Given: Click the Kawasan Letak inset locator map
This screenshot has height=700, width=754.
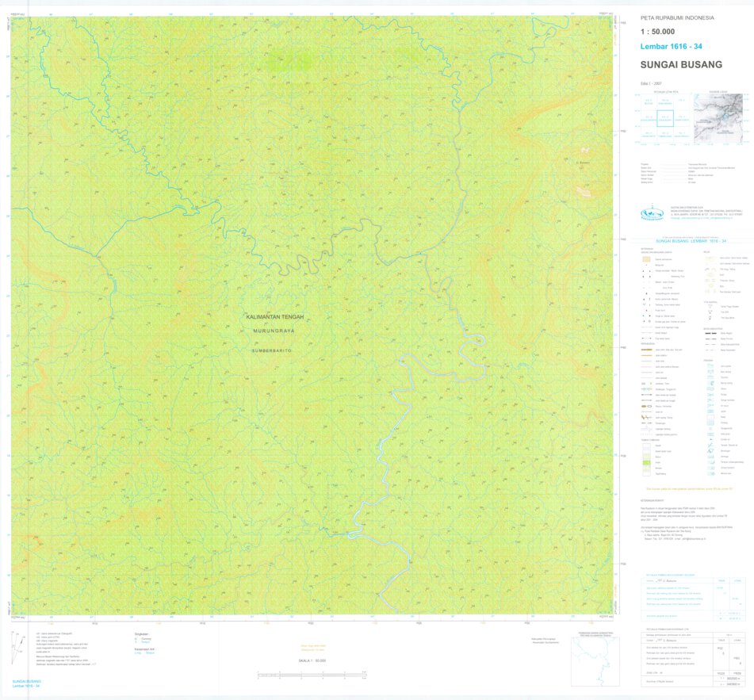Looking at the screenshot, I should [719, 117].
